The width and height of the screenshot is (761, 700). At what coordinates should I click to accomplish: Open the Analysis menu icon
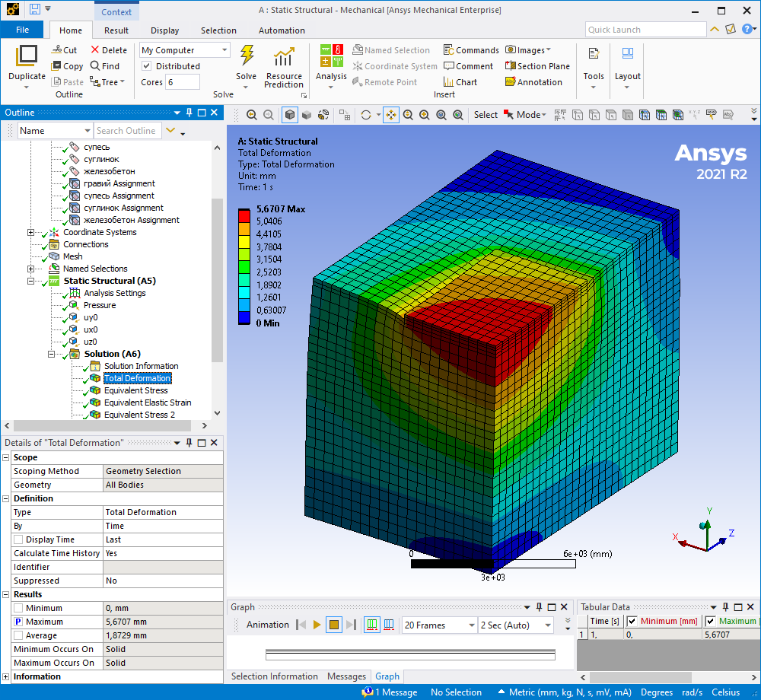(332, 56)
